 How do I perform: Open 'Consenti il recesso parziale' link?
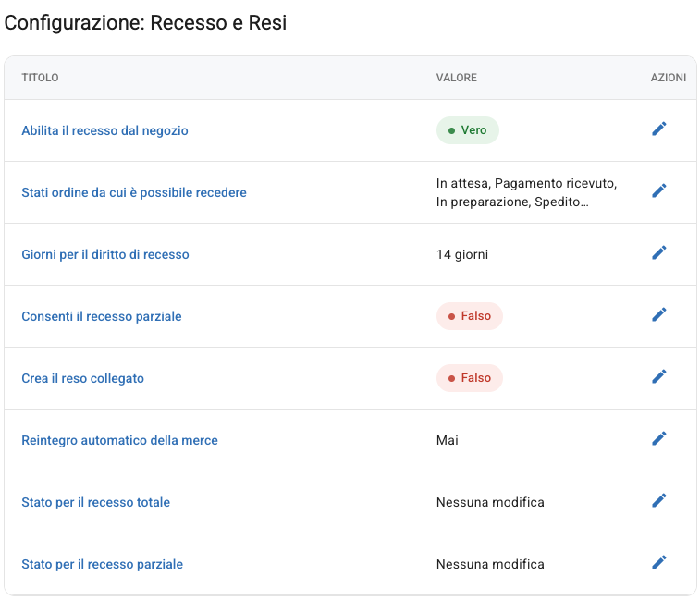[102, 317]
